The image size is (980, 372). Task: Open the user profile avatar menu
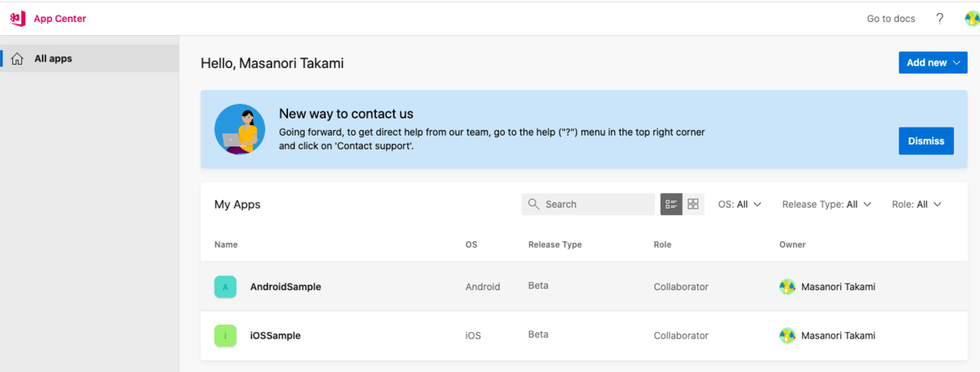coord(971,19)
